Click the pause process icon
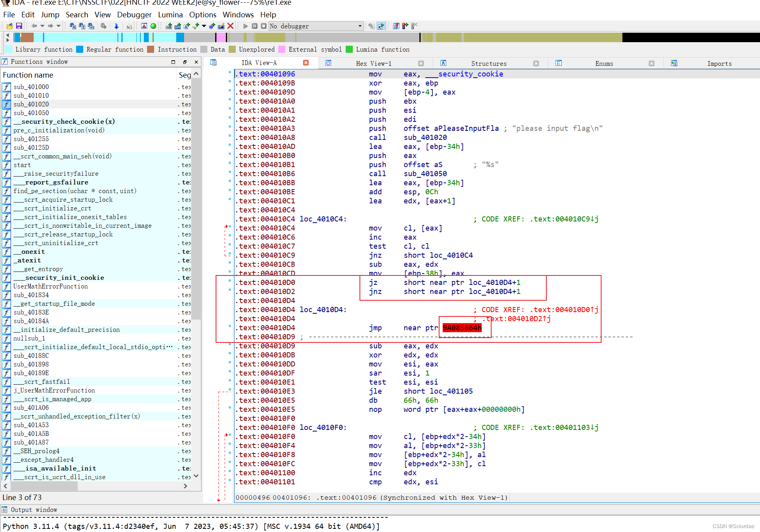Screen dimensions: 760x532 [255, 26]
